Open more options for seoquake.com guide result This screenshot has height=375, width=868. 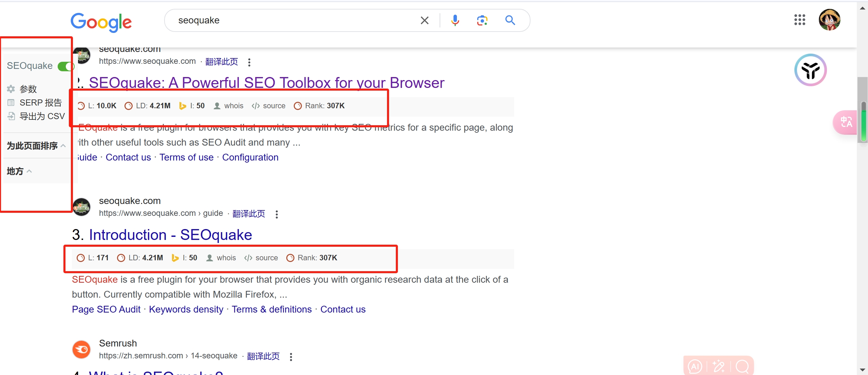click(x=277, y=214)
